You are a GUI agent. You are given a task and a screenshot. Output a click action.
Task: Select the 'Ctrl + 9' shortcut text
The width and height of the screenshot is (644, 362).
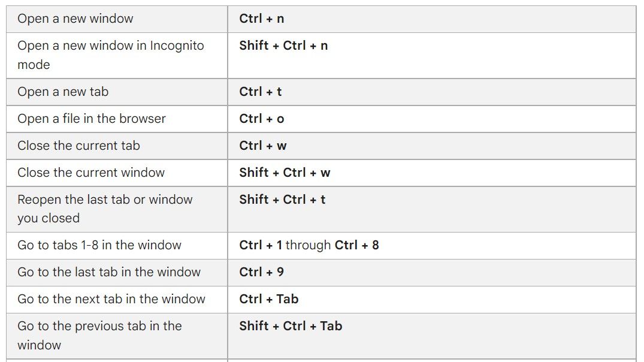[262, 272]
